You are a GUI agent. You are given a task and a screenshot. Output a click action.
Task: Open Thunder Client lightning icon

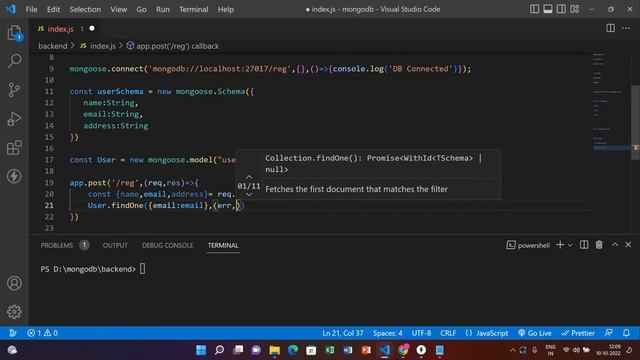pyautogui.click(x=14, y=176)
